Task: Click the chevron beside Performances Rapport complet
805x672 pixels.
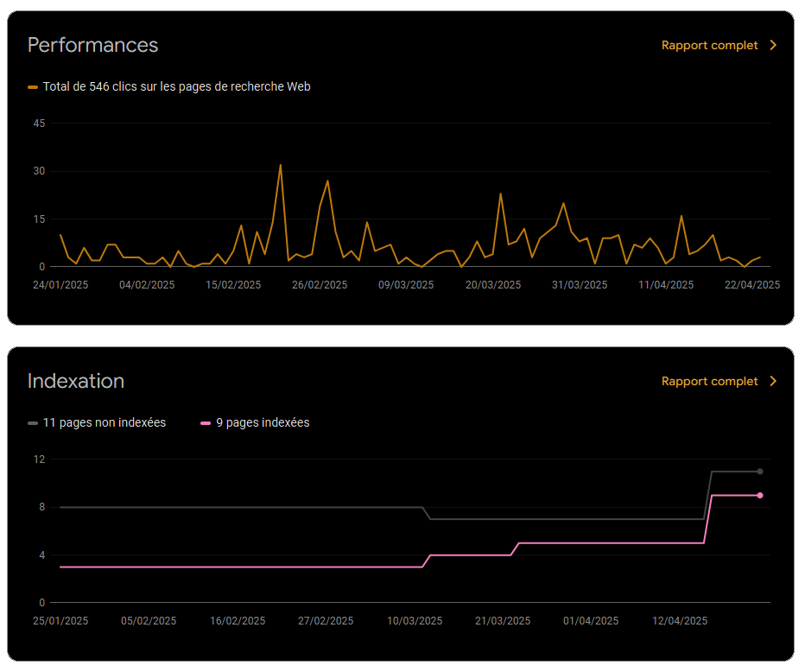Action: click(773, 45)
